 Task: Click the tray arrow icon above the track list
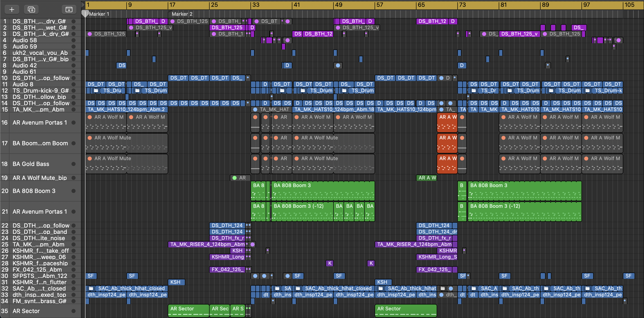pos(69,9)
